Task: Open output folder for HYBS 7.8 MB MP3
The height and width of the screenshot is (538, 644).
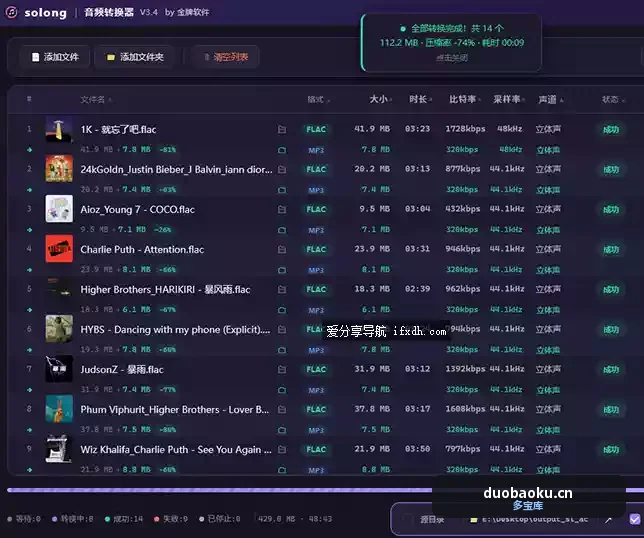Action: (x=282, y=350)
